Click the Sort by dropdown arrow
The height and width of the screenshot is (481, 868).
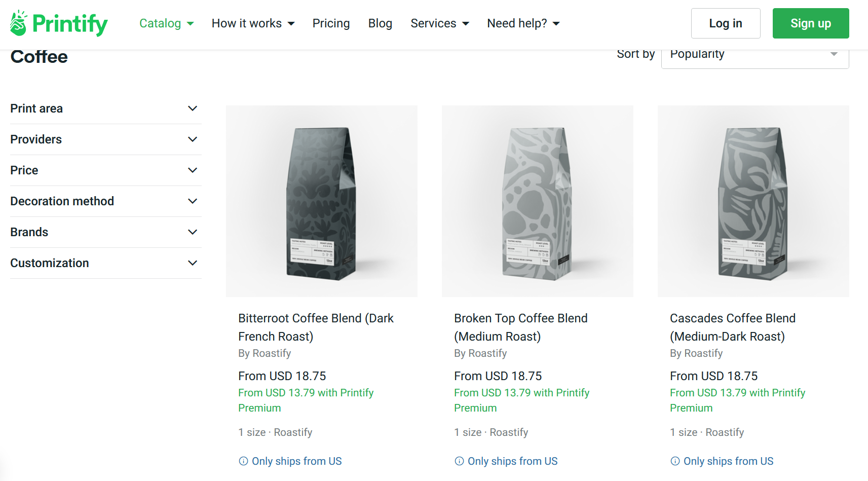(x=834, y=54)
